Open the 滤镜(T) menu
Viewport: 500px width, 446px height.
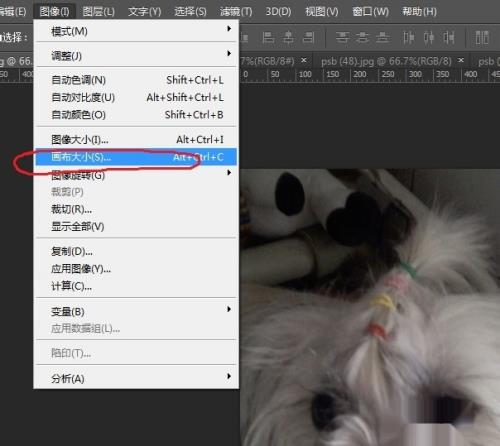pos(236,12)
